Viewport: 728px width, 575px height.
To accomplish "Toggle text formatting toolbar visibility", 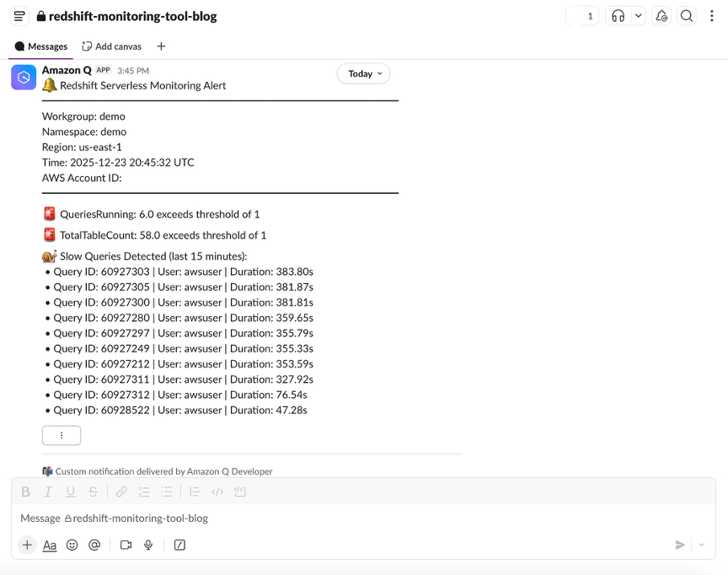I will pyautogui.click(x=50, y=545).
